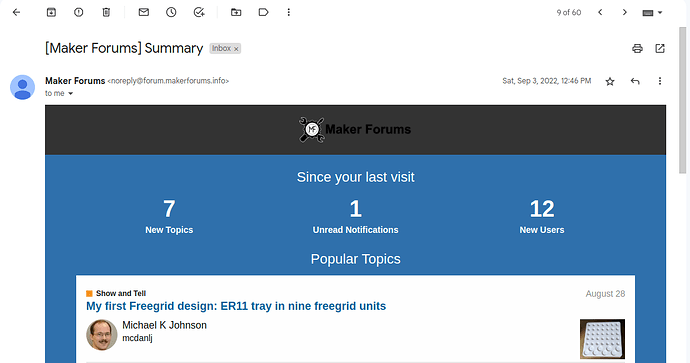Click the 'Since your last visit' heading
690x363 pixels.
pos(356,177)
